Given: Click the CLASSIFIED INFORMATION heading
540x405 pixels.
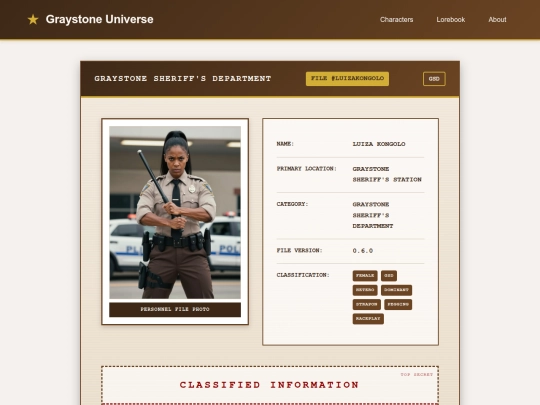Looking at the screenshot, I should (269, 385).
